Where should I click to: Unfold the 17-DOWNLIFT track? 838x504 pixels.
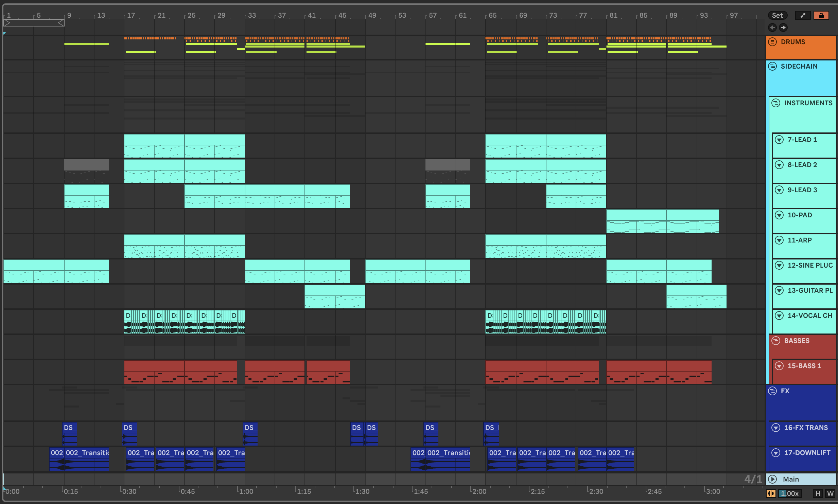click(776, 453)
